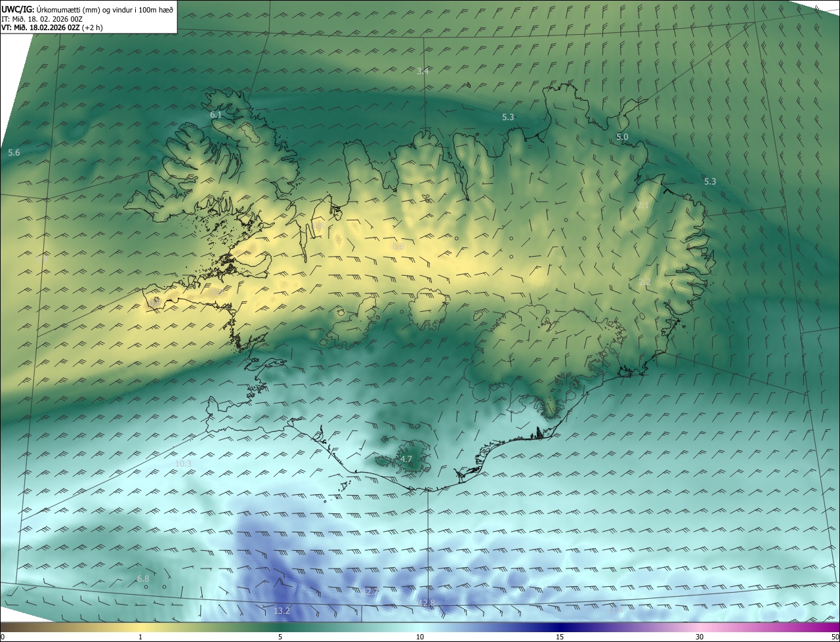Viewport: 840px width, 642px height.
Task: Click the "(+2 h)" forecast offset text
Action: click(x=93, y=28)
